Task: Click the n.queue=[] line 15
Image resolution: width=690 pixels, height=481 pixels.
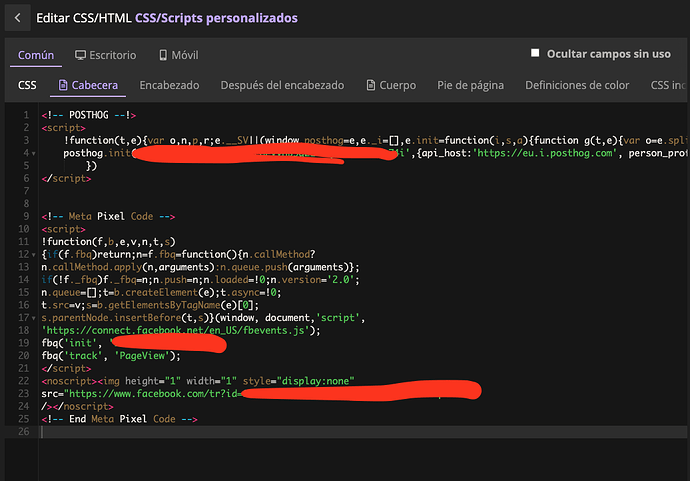Action: coord(161,292)
